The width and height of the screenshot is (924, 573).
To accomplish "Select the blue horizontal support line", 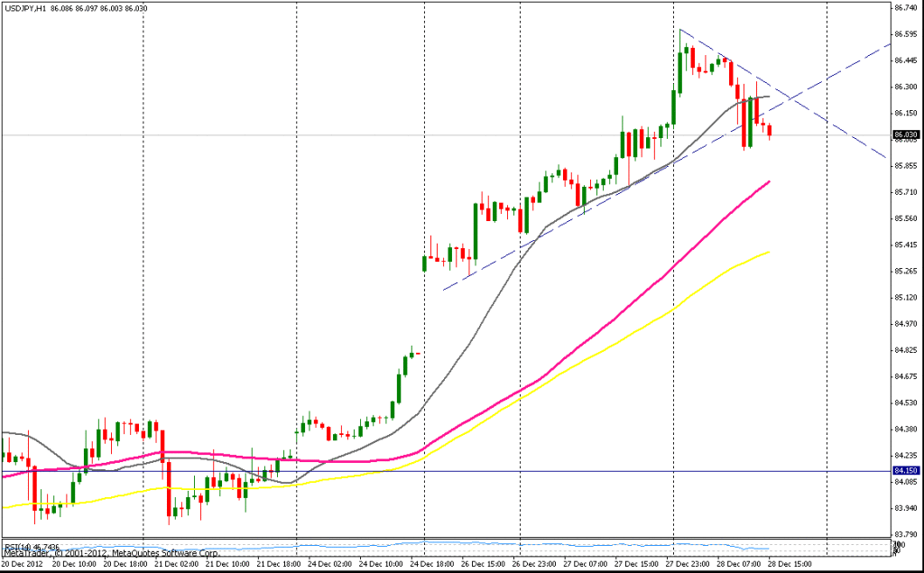I will (x=541, y=471).
